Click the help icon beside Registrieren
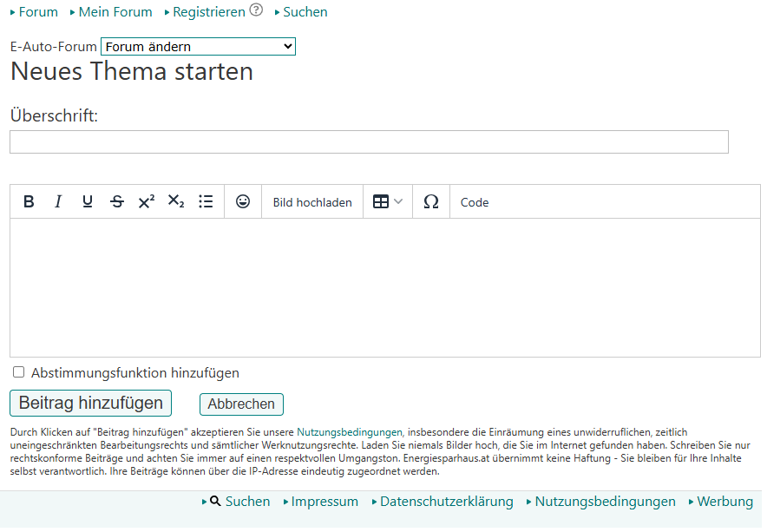 click(256, 10)
